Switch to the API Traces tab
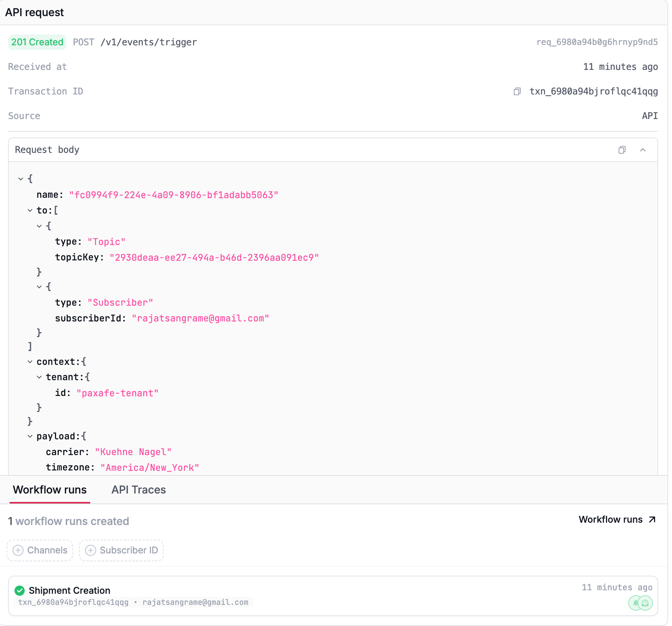This screenshot has height=626, width=672. [x=139, y=490]
